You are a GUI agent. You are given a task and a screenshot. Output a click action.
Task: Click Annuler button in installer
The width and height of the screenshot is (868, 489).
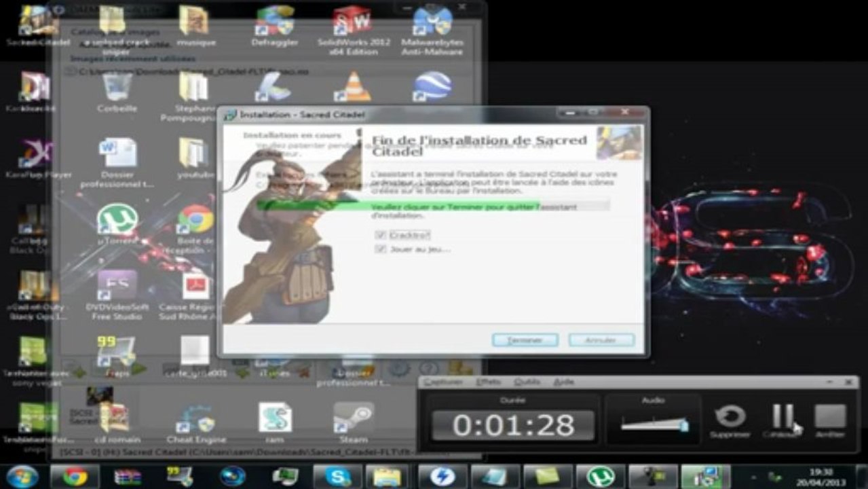tap(601, 340)
